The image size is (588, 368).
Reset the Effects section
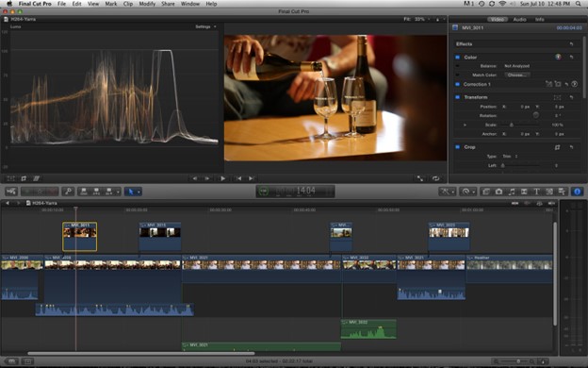[571, 44]
